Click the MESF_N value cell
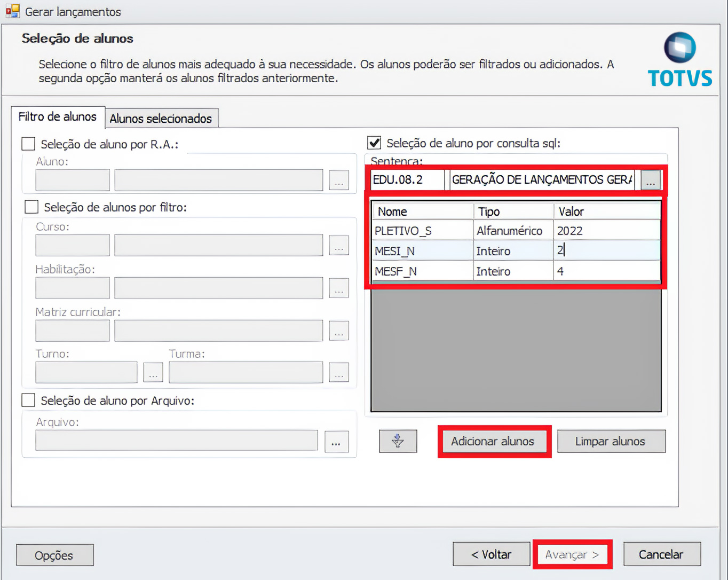 606,271
